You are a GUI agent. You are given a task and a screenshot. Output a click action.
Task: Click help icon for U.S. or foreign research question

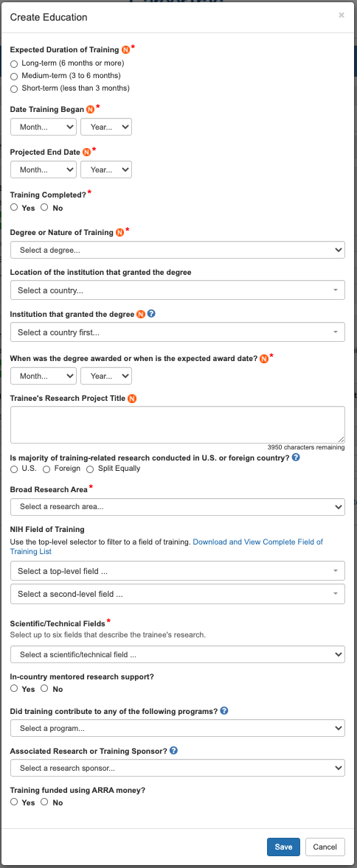296,458
